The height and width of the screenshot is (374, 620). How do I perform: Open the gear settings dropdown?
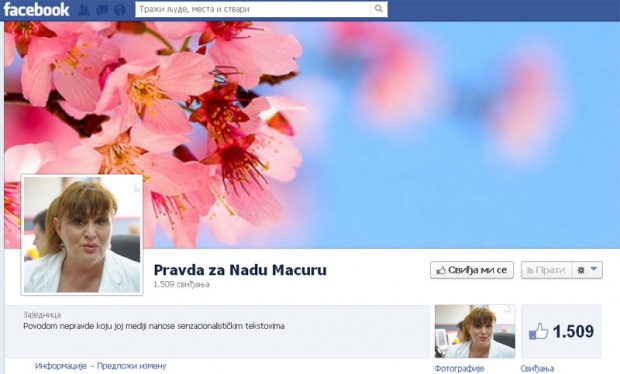587,270
